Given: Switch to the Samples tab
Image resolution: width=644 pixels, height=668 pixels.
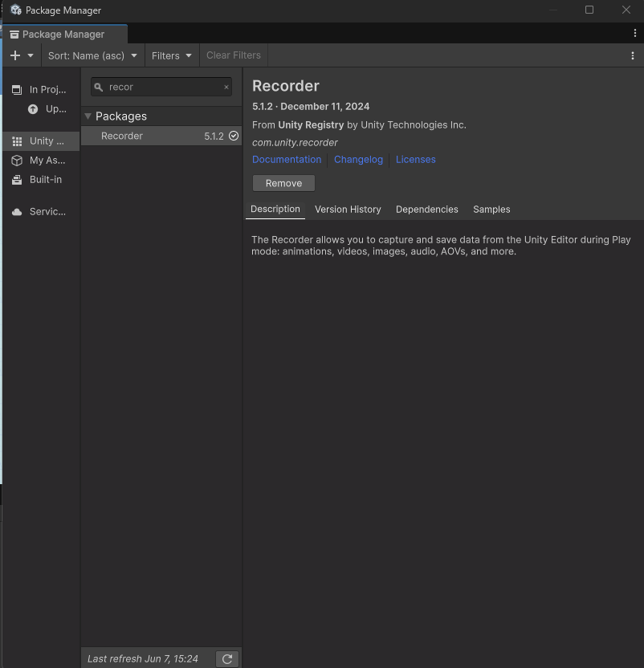Looking at the screenshot, I should 491,210.
